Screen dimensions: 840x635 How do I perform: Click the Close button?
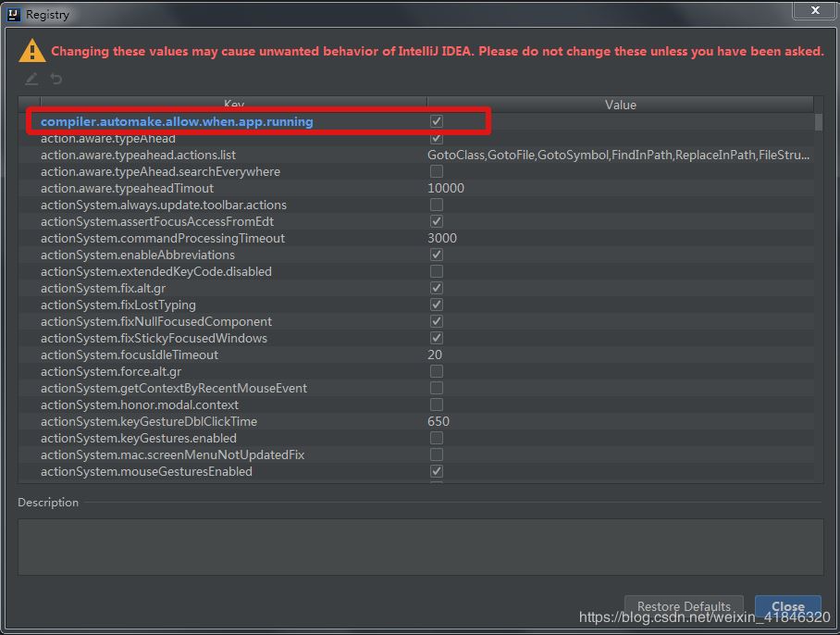[787, 606]
